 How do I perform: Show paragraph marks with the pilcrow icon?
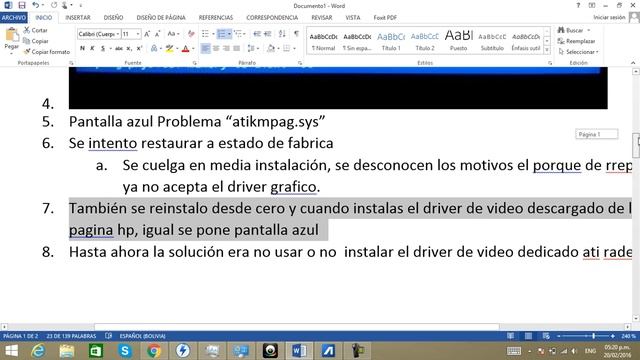[296, 34]
